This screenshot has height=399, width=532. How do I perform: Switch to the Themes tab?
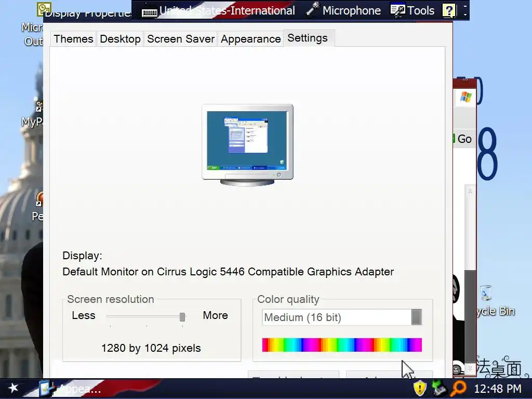pyautogui.click(x=73, y=39)
